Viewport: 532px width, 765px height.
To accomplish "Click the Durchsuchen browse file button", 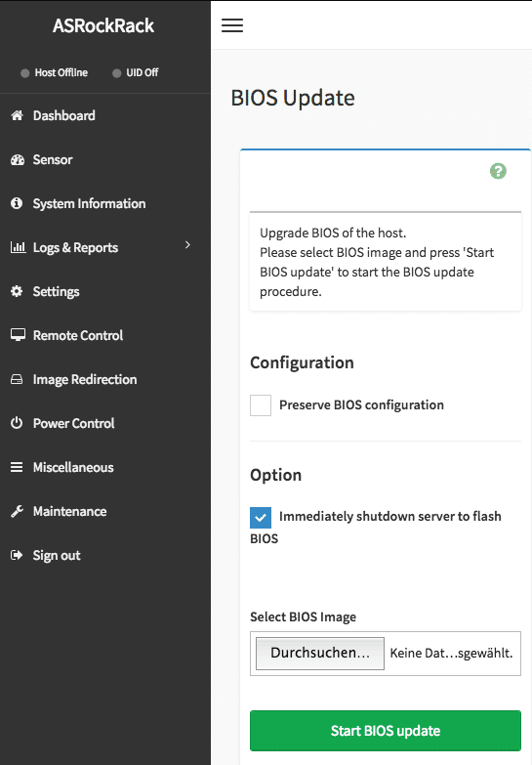I will pos(320,654).
